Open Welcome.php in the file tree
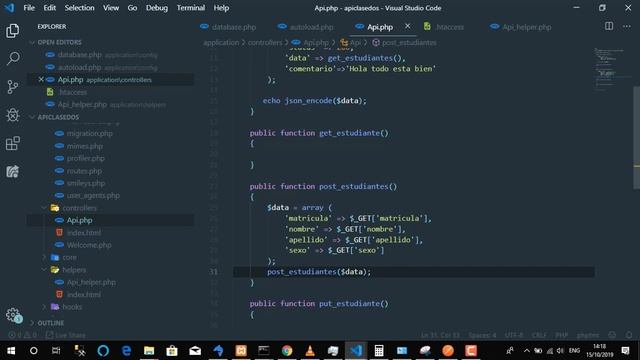 click(89, 245)
